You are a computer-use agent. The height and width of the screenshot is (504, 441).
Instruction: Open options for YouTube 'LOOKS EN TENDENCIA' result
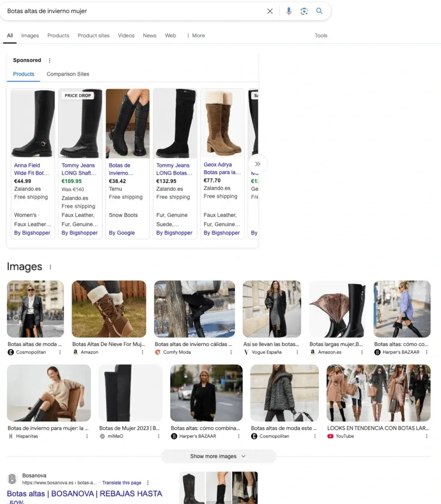pyautogui.click(x=427, y=436)
